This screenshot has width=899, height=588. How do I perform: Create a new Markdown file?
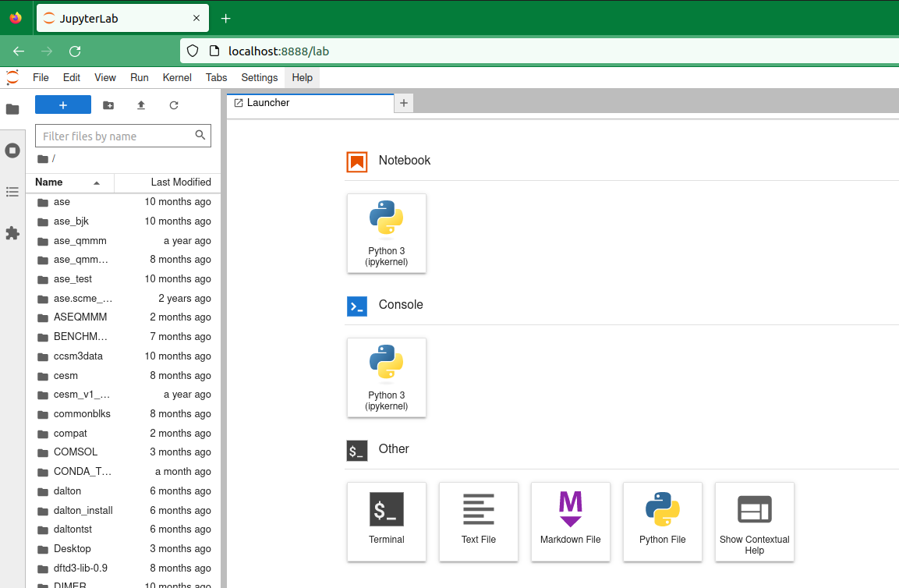[570, 522]
